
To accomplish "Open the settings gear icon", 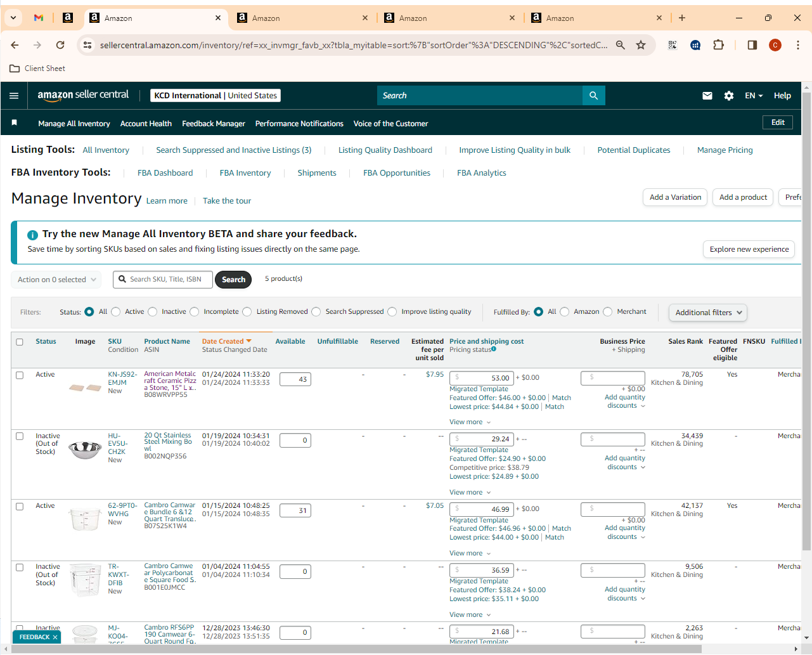I will click(729, 96).
